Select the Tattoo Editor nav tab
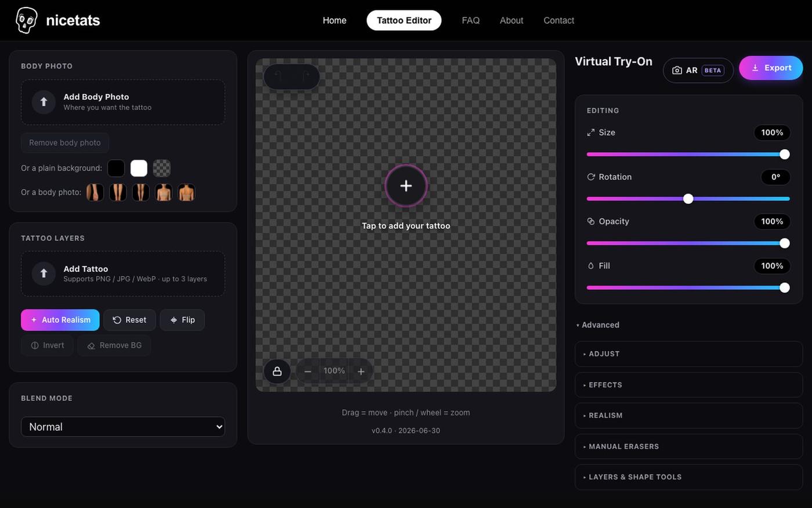This screenshot has width=812, height=508. point(404,20)
